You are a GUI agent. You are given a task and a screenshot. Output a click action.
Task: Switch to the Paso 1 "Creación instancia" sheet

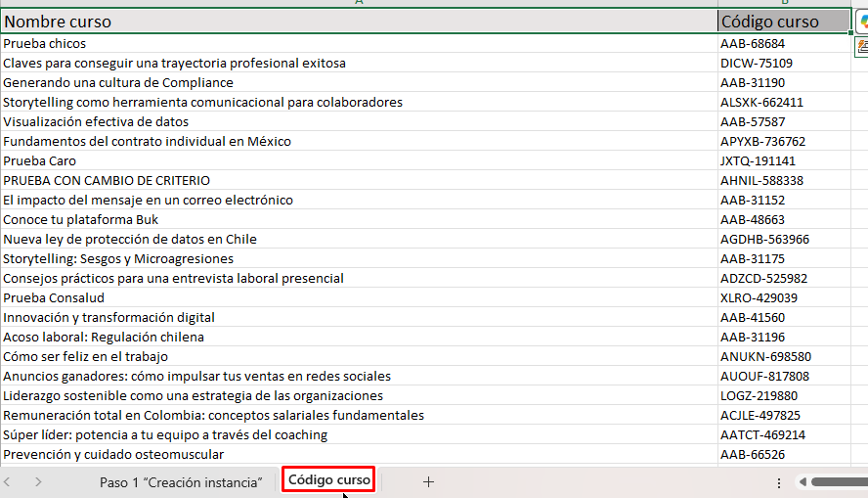181,481
